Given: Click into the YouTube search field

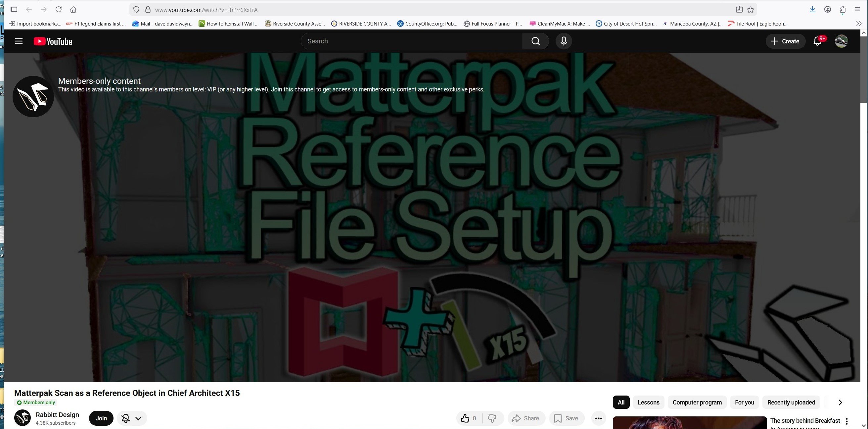Looking at the screenshot, I should pyautogui.click(x=411, y=41).
